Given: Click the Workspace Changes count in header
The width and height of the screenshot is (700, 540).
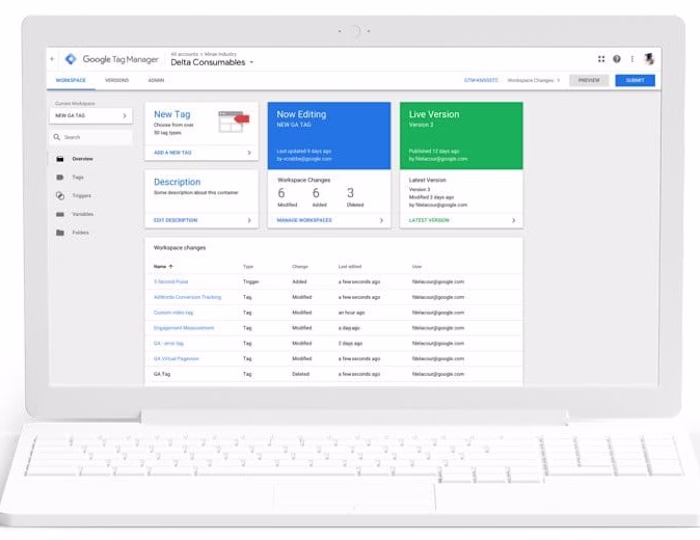Looking at the screenshot, I should [533, 80].
